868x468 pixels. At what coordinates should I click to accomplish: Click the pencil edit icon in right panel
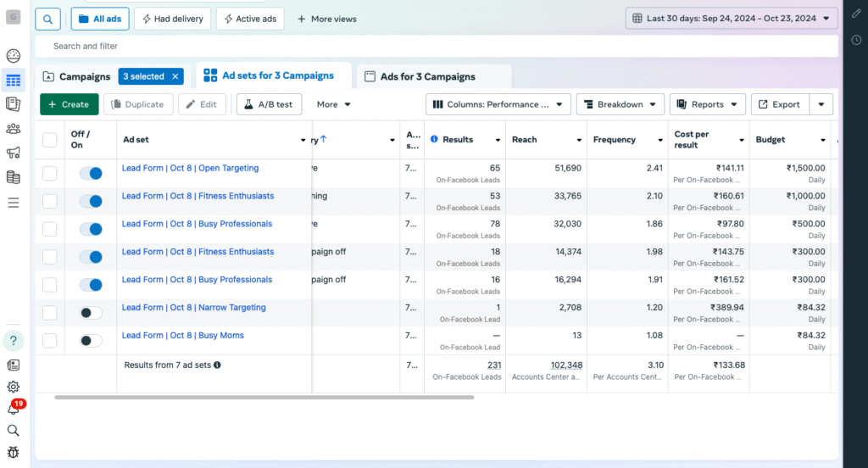856,14
